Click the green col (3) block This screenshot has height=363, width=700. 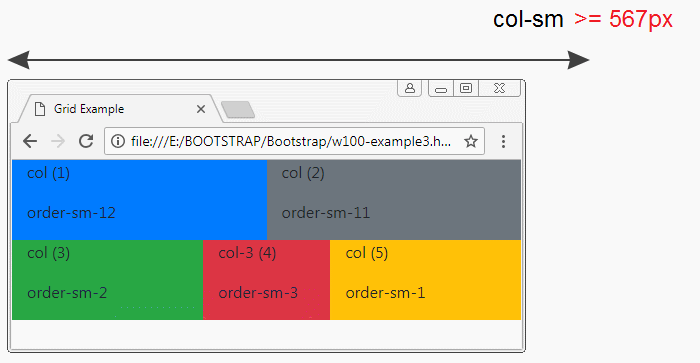pyautogui.click(x=108, y=280)
